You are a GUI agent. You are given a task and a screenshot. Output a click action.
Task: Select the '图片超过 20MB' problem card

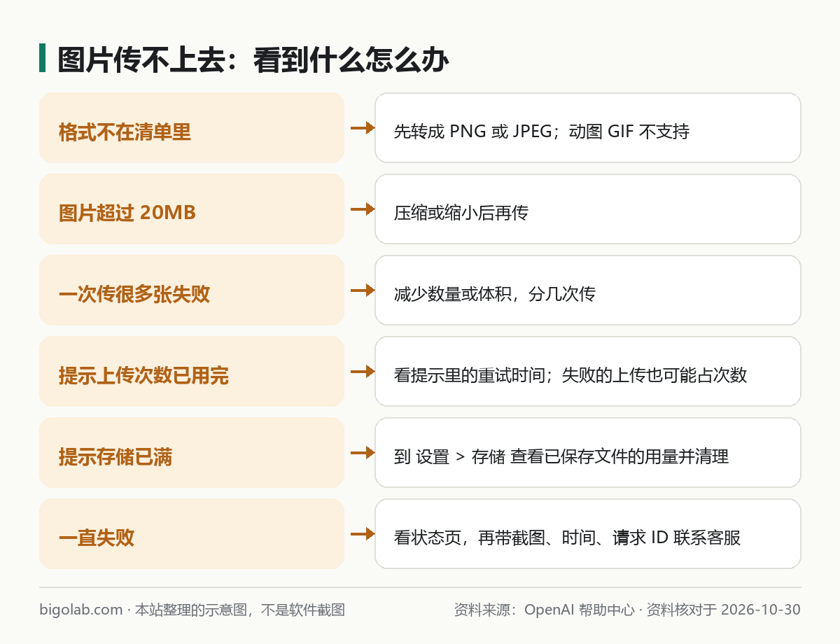pyautogui.click(x=192, y=209)
